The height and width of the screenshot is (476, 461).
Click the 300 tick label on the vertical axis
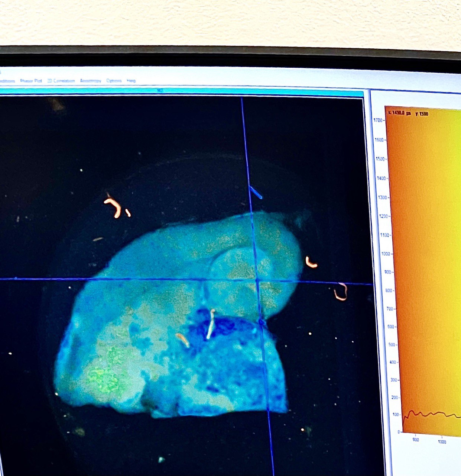pos(394,380)
